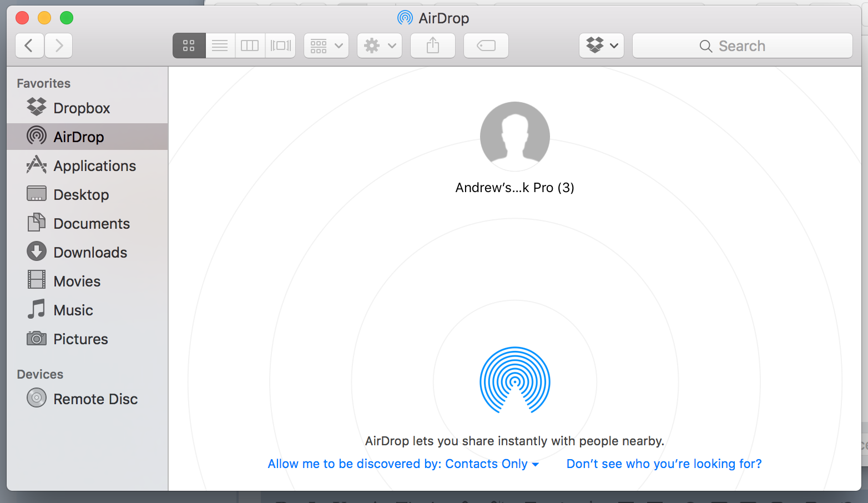Minimize the window with the yellow button
The height and width of the screenshot is (503, 868).
point(44,18)
